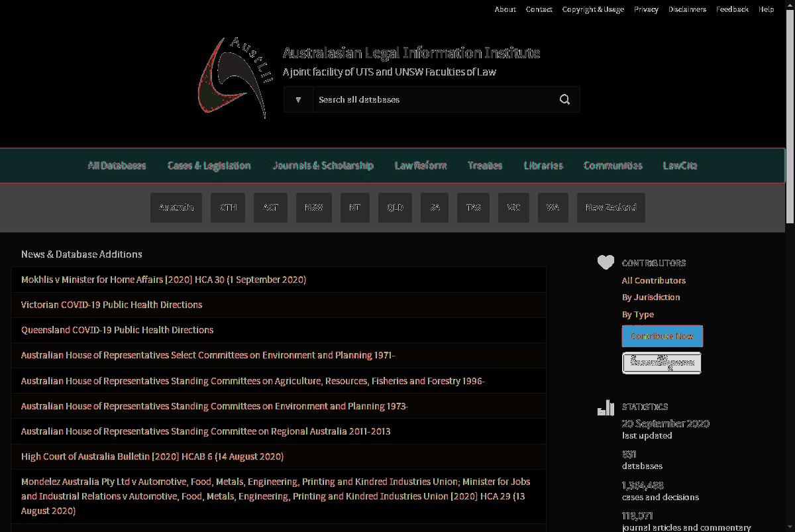Click the TAS jurisdiction button
The image size is (795, 532).
(x=473, y=207)
